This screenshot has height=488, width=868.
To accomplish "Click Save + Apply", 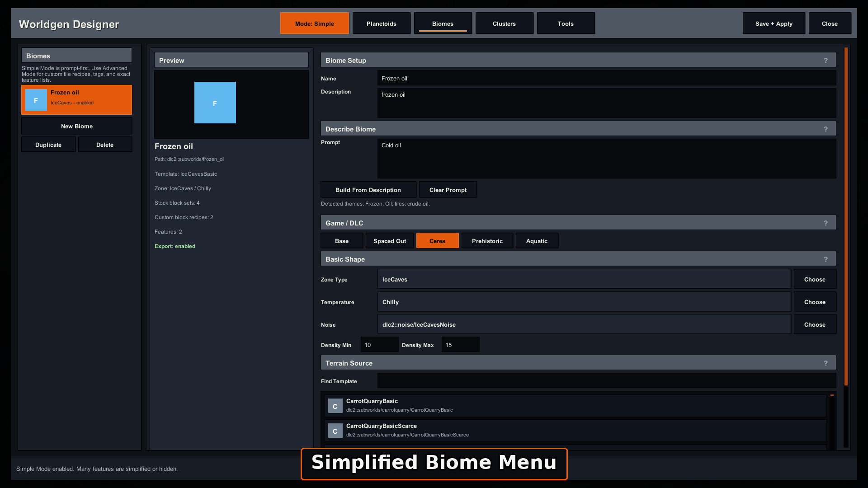I will (774, 23).
